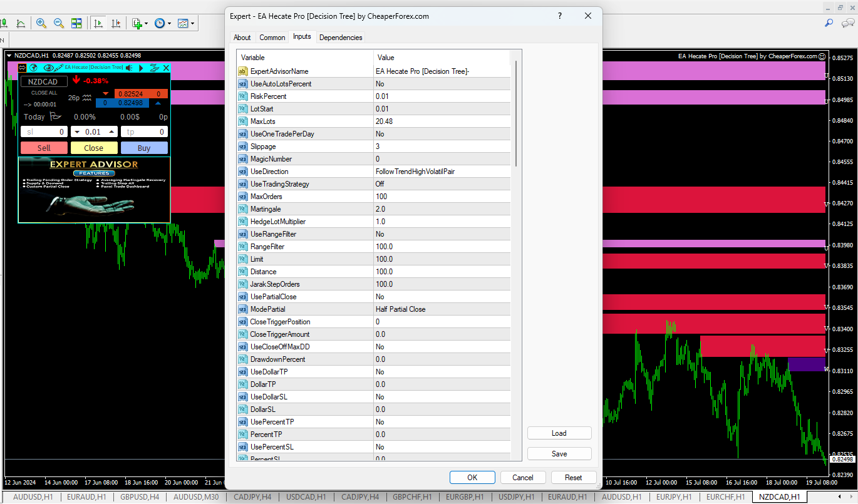The width and height of the screenshot is (858, 504).
Task: Click the tp input field
Action: 144,131
